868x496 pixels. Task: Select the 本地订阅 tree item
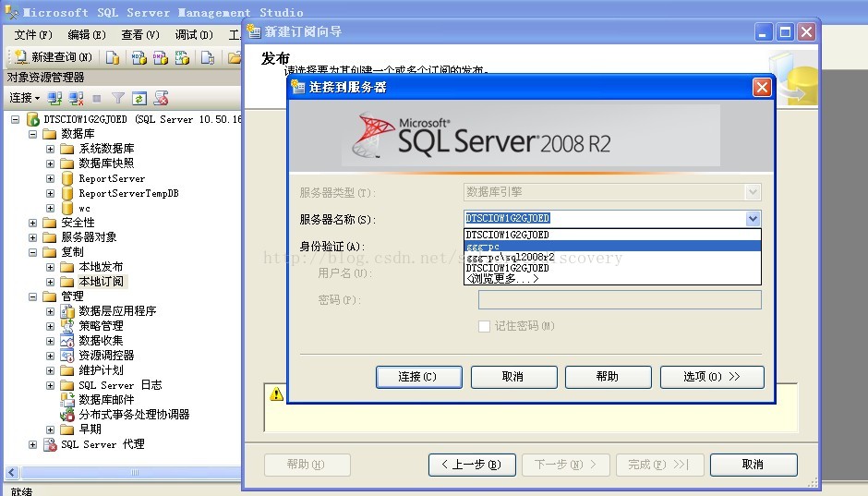pos(101,282)
